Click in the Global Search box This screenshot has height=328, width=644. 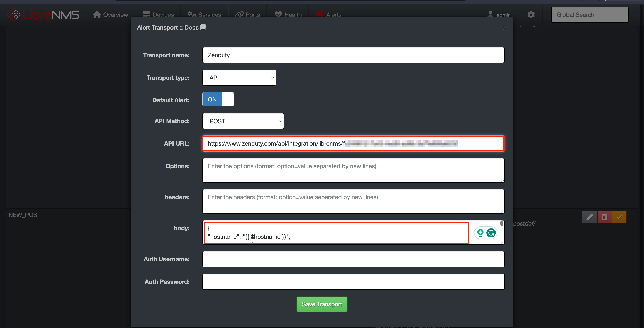pos(589,15)
